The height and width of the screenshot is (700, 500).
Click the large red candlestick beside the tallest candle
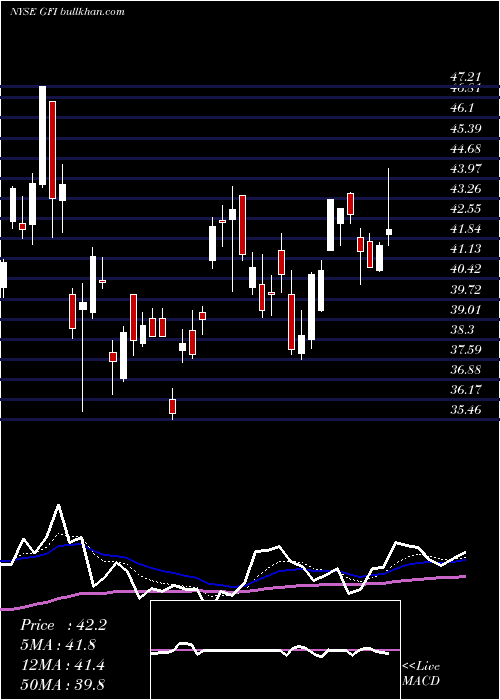[x=52, y=150]
